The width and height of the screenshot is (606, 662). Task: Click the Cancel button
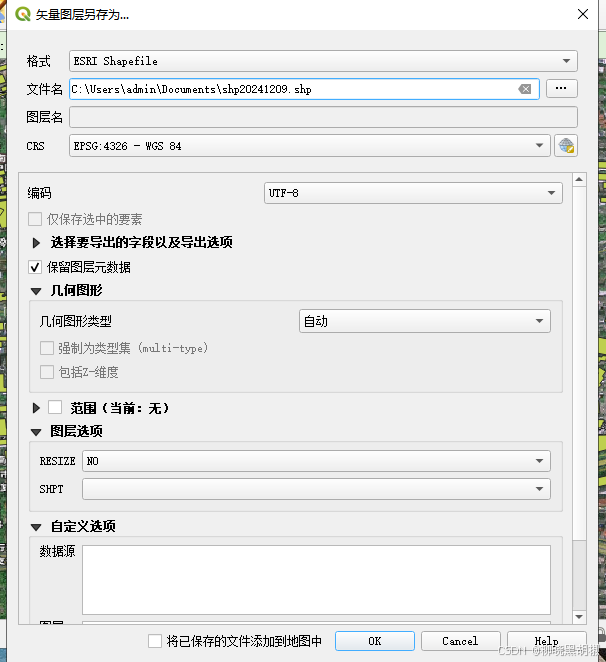[461, 641]
